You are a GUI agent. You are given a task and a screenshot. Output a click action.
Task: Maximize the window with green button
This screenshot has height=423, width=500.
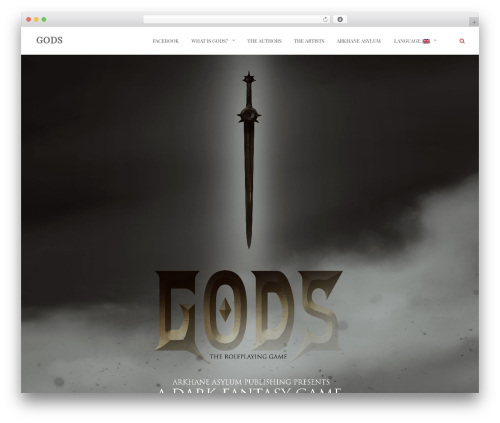(x=44, y=20)
